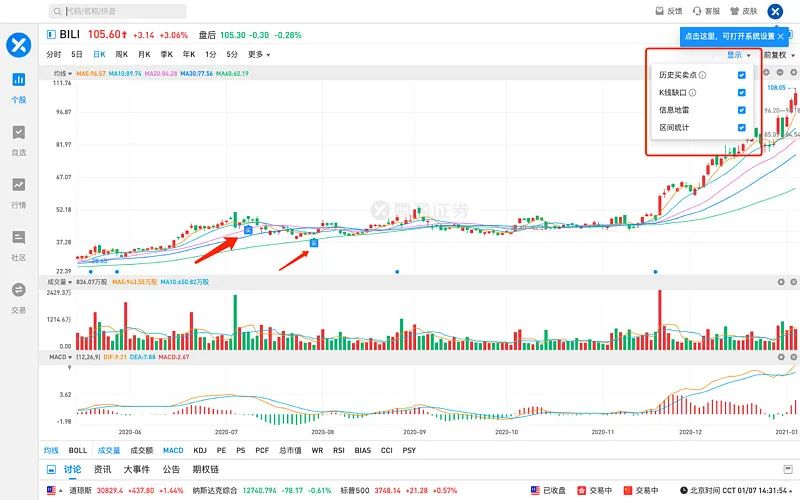Image resolution: width=800 pixels, height=500 pixels.
Task: Expand time zone arrow after 14:31:54
Action: coord(790,491)
